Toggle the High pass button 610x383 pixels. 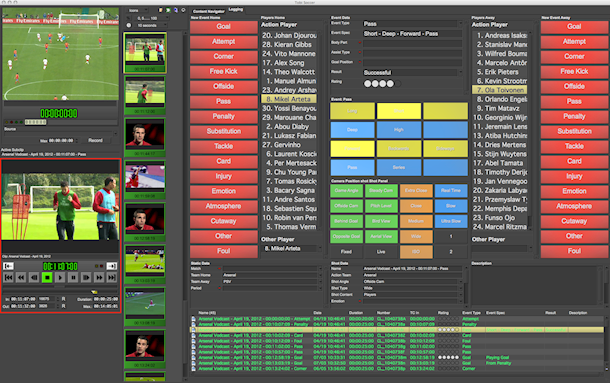pyautogui.click(x=399, y=130)
